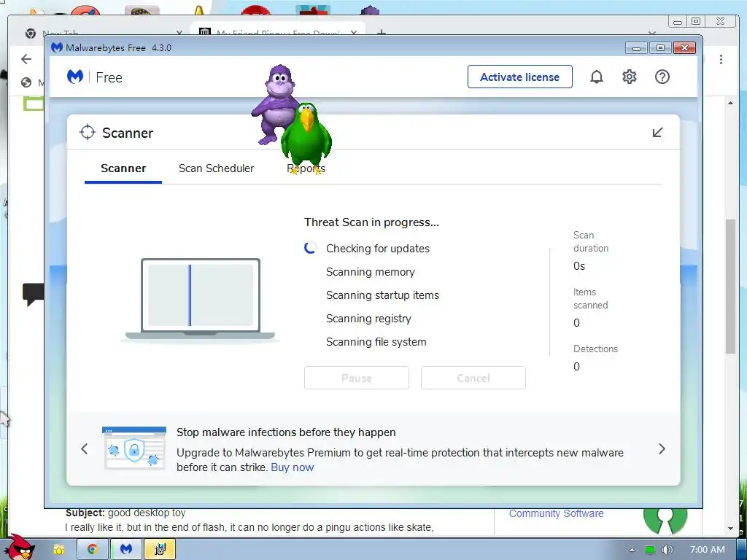The width and height of the screenshot is (747, 560).
Task: Open Community Software link in Chrome
Action: click(556, 513)
